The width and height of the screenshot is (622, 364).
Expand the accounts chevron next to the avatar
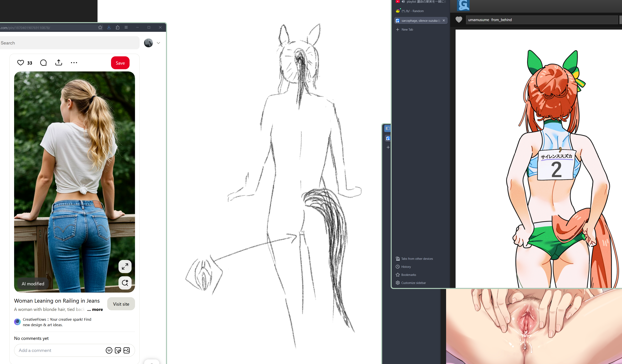158,43
